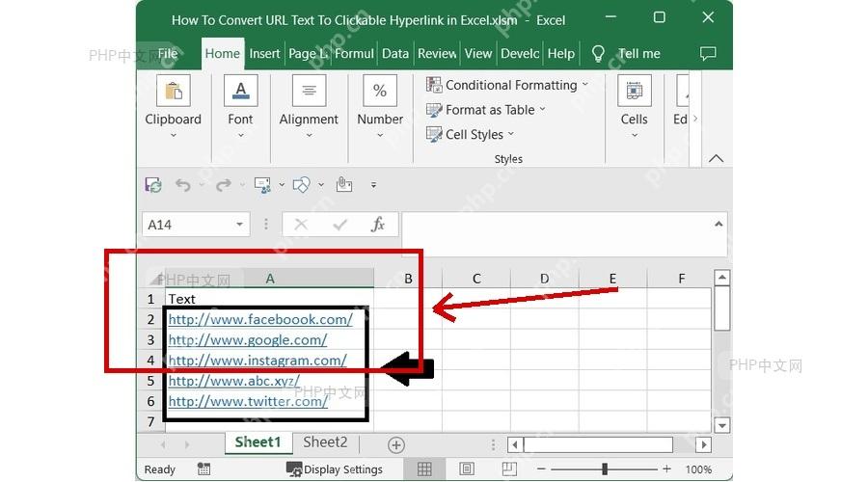
Task: Click the Conditional Formatting icon
Action: (x=434, y=85)
